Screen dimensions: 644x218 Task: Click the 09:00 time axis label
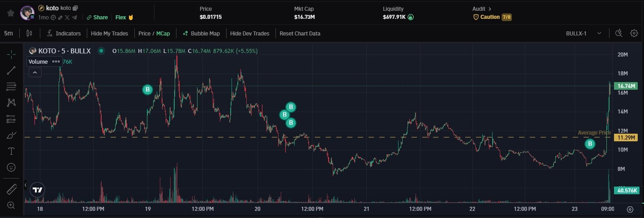click(607, 209)
